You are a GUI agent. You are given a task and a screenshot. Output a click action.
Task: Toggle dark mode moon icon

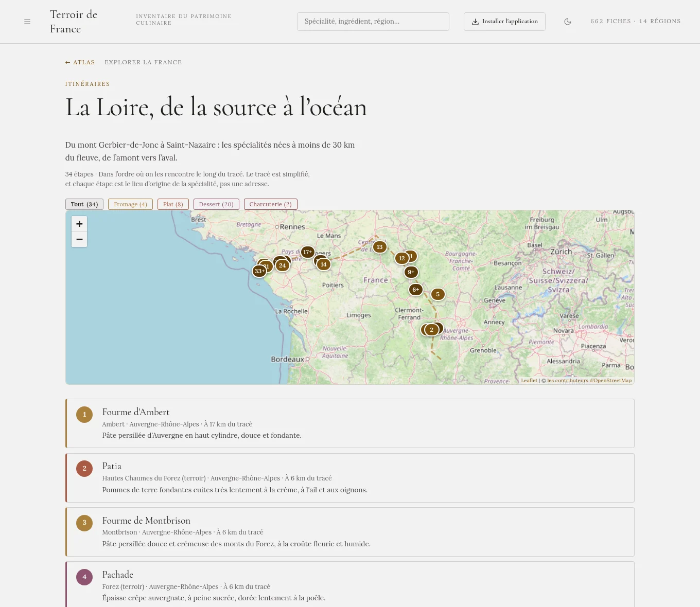point(568,22)
